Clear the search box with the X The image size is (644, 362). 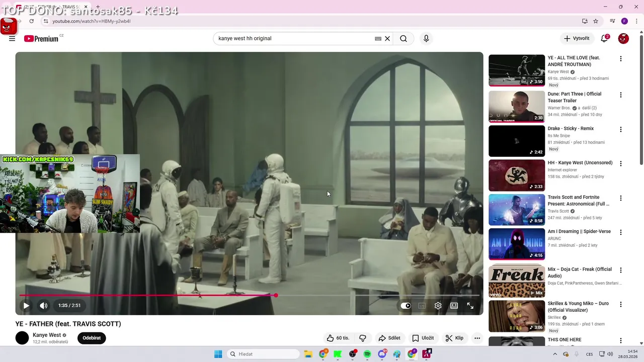[x=387, y=39]
